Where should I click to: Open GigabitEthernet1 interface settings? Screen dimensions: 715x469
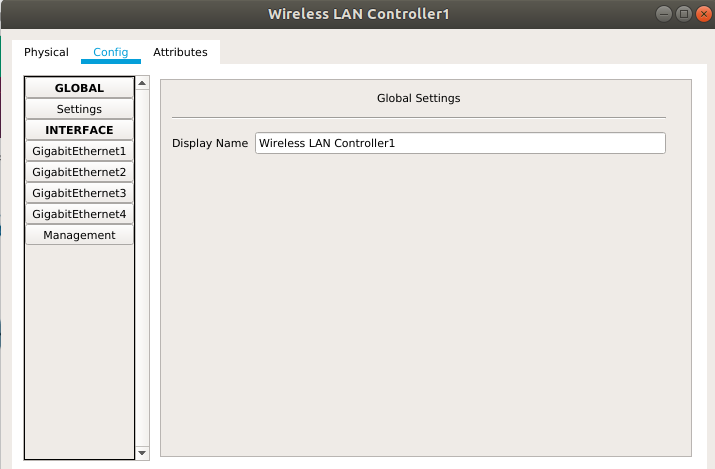(x=79, y=151)
